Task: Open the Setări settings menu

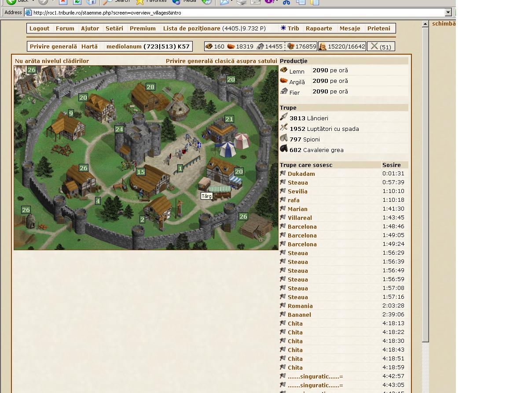Action: tap(114, 28)
